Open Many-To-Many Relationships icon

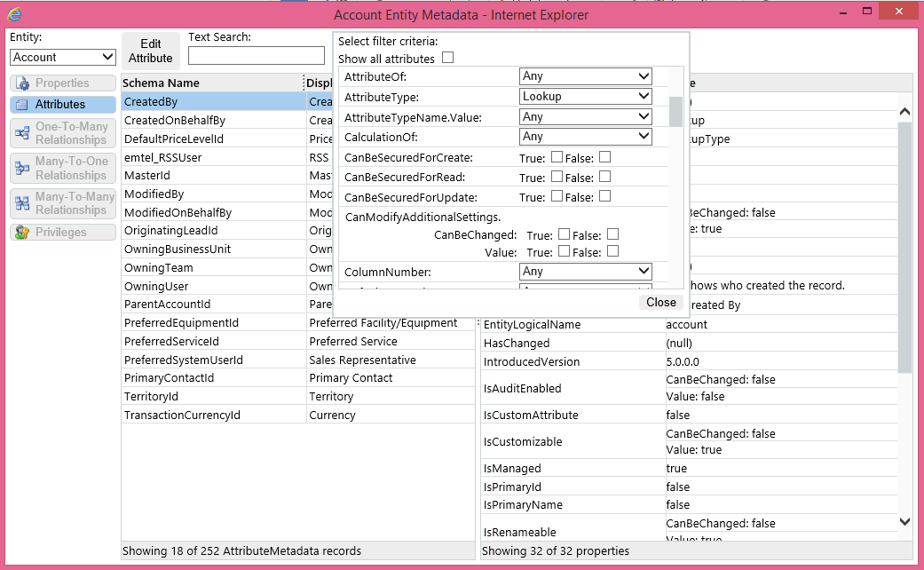pyautogui.click(x=22, y=203)
